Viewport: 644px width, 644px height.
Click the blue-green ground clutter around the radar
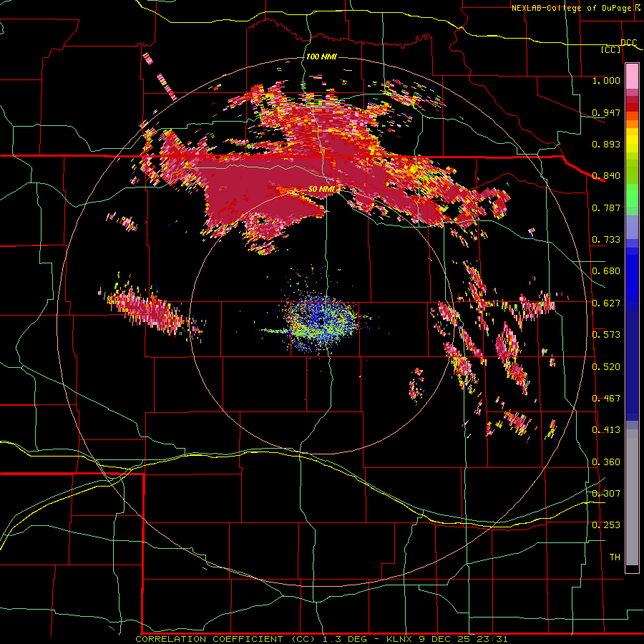pos(321,323)
